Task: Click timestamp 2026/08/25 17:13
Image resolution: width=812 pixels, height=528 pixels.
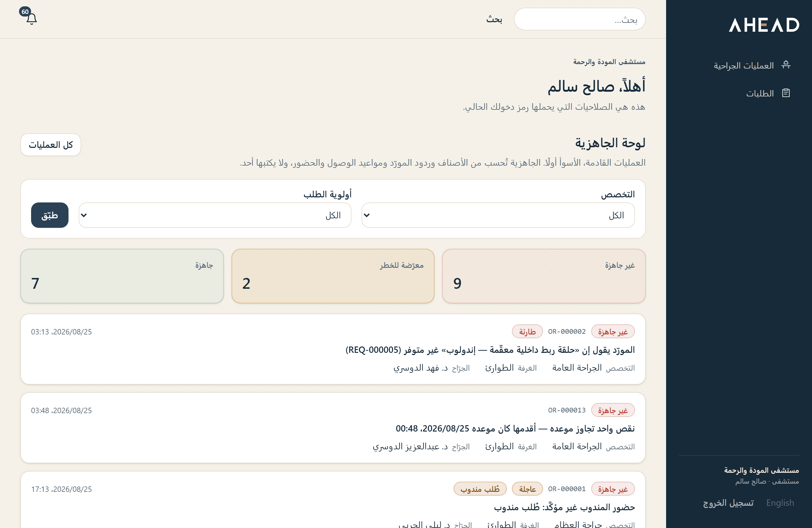Action: pos(62,489)
